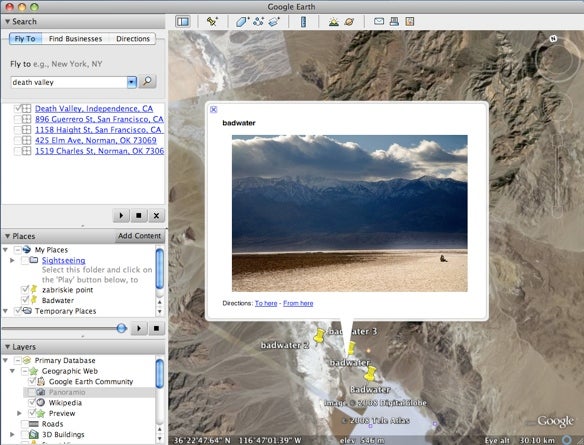Click the Print toolbar icon

pyautogui.click(x=394, y=21)
